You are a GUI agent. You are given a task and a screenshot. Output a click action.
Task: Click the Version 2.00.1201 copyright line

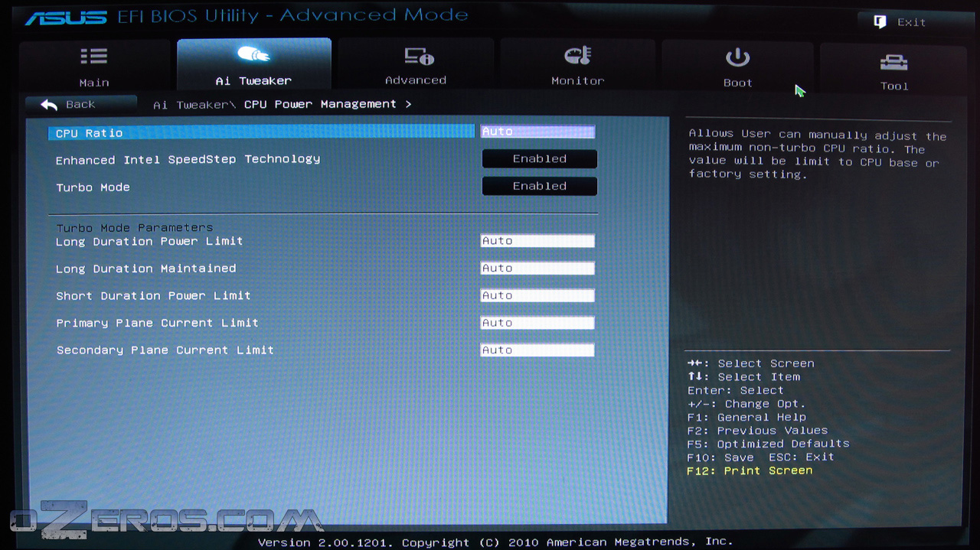click(495, 542)
